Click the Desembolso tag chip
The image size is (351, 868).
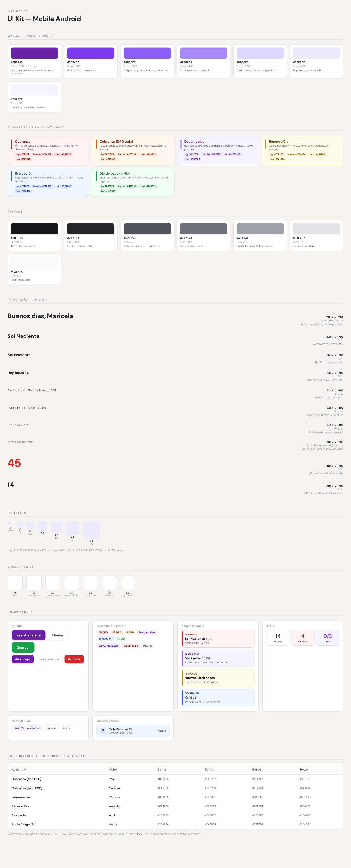point(147,633)
